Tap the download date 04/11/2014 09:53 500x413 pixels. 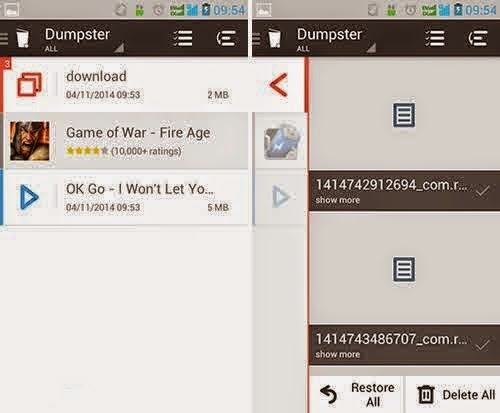coord(103,95)
